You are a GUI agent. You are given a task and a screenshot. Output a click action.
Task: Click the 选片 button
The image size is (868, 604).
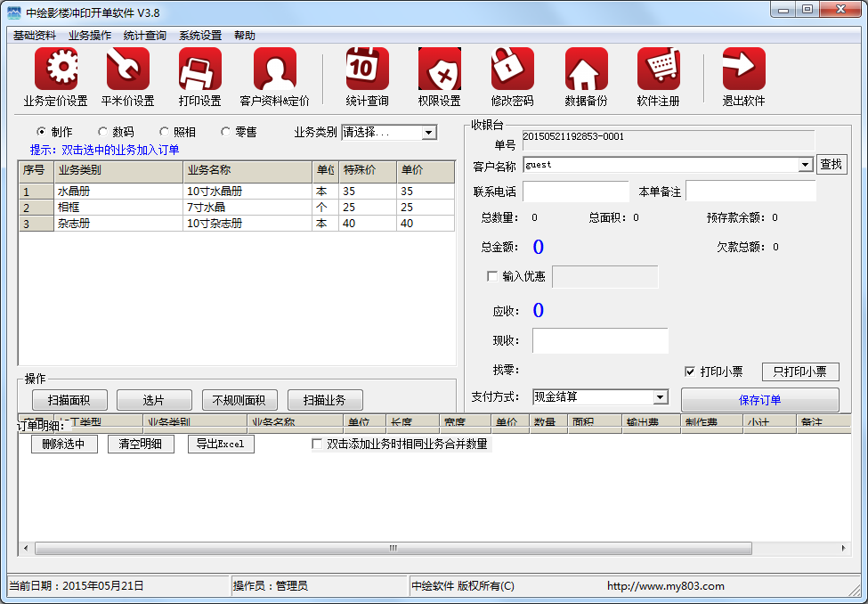[x=154, y=400]
